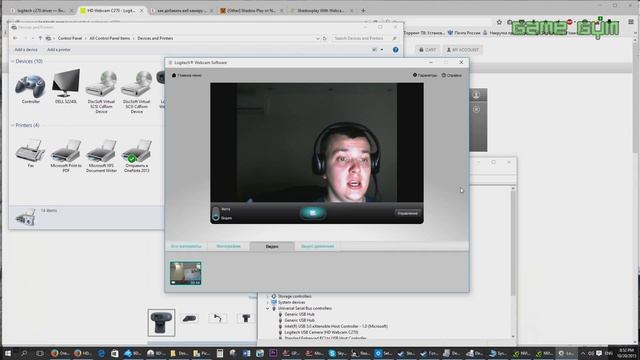Screen dimensions: 640x360
Task: Go up one level in Control Panel
Action: pos(40,38)
